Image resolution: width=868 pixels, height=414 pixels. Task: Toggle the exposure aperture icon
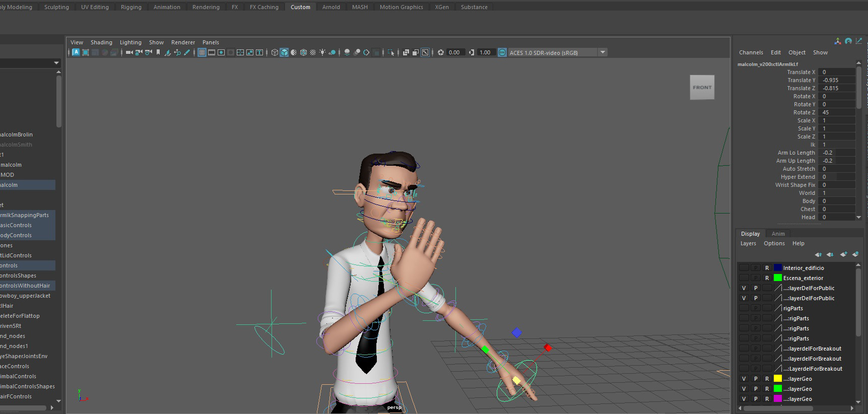(441, 52)
